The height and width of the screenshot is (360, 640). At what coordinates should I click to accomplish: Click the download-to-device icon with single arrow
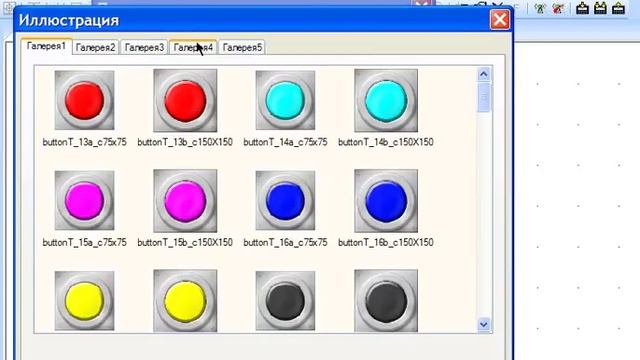(x=582, y=8)
